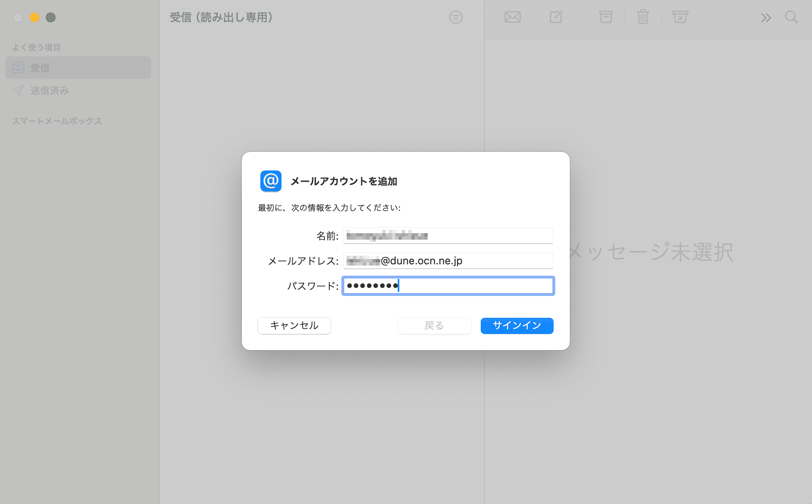Click the Archive toolbar icon

click(x=606, y=17)
